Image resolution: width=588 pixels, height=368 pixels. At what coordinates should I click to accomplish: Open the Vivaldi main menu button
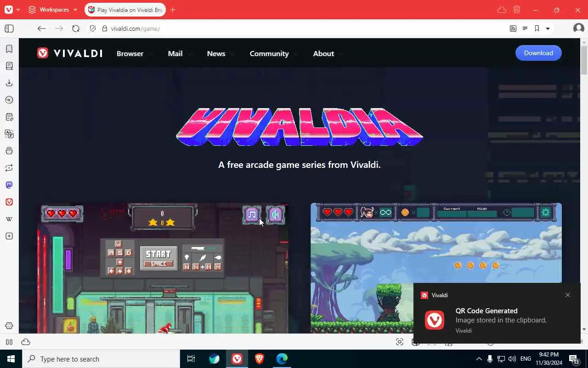pos(9,10)
